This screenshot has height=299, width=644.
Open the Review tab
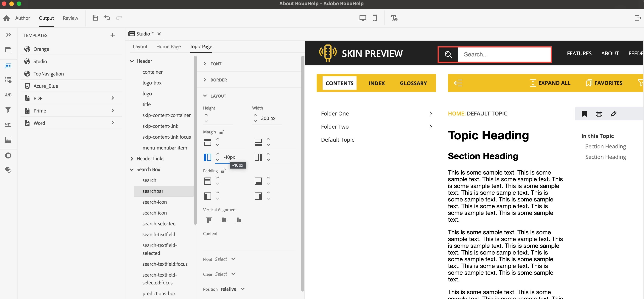pos(70,18)
